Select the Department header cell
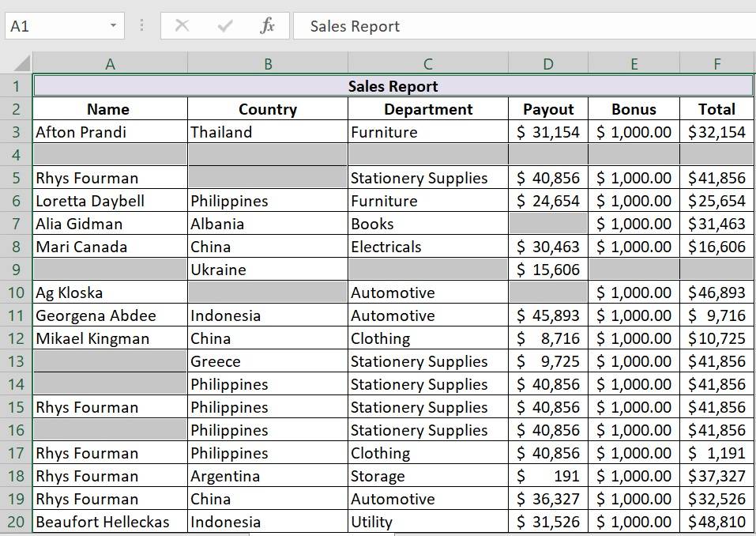Screen dimensions: 756x536 click(x=427, y=109)
